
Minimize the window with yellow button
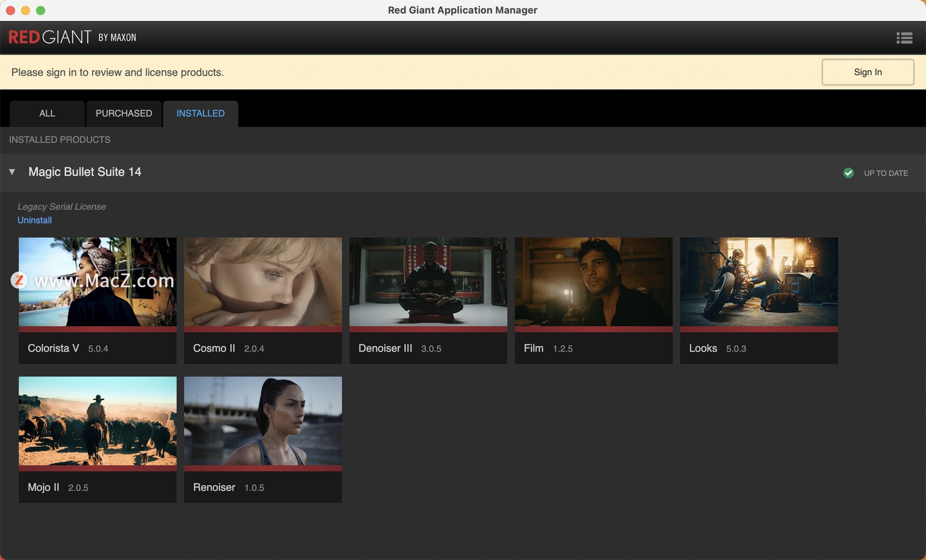[x=26, y=10]
